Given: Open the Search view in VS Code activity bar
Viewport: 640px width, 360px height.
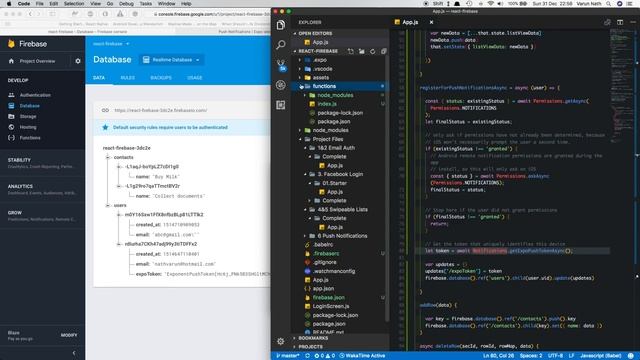Looking at the screenshot, I should 281,45.
